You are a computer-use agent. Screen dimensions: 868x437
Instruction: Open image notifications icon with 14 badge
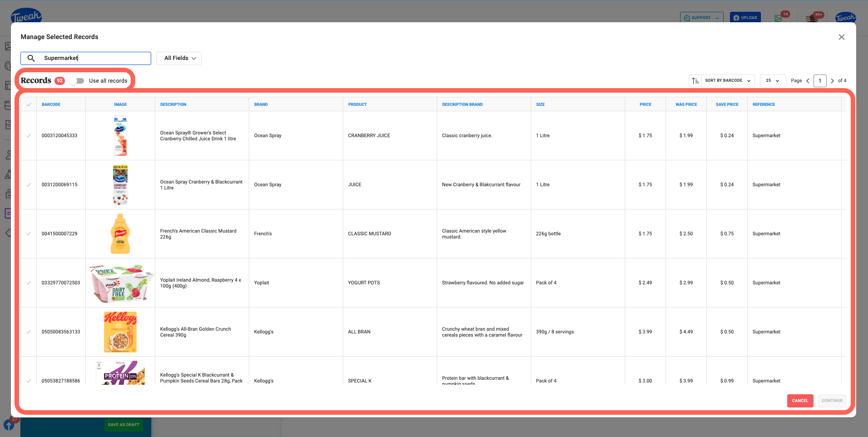779,18
